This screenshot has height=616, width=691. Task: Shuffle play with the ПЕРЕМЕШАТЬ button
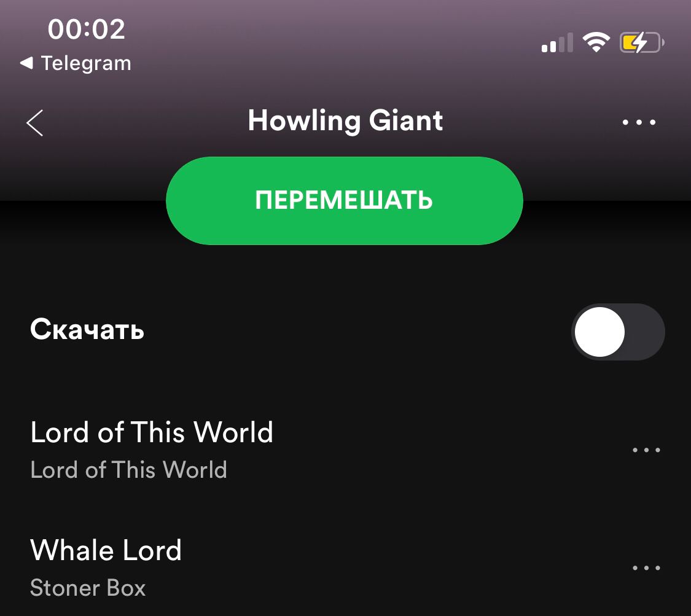pos(344,200)
